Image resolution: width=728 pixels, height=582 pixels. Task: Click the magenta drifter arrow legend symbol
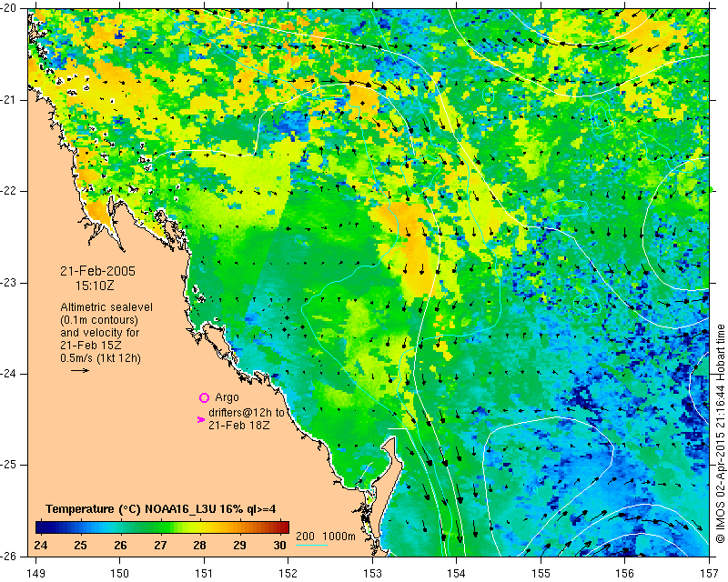pyautogui.click(x=201, y=419)
